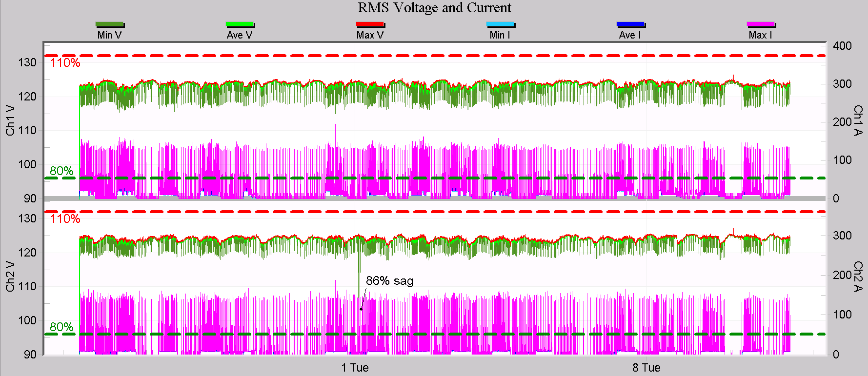Click the Min I light blue legend swatch
Image resolution: width=868 pixels, height=376 pixels.
coord(500,24)
